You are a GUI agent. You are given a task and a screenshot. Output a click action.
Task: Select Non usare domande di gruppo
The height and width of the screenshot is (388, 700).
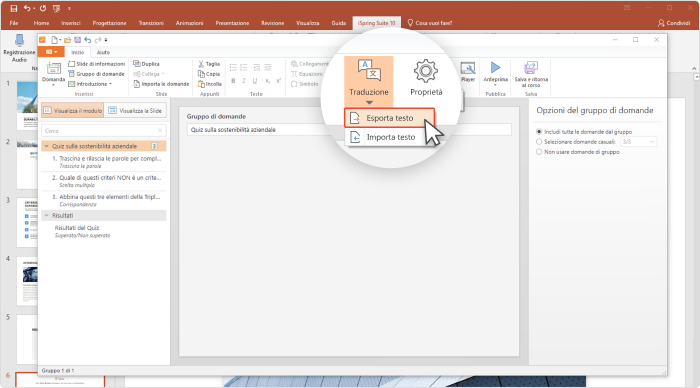tap(539, 152)
